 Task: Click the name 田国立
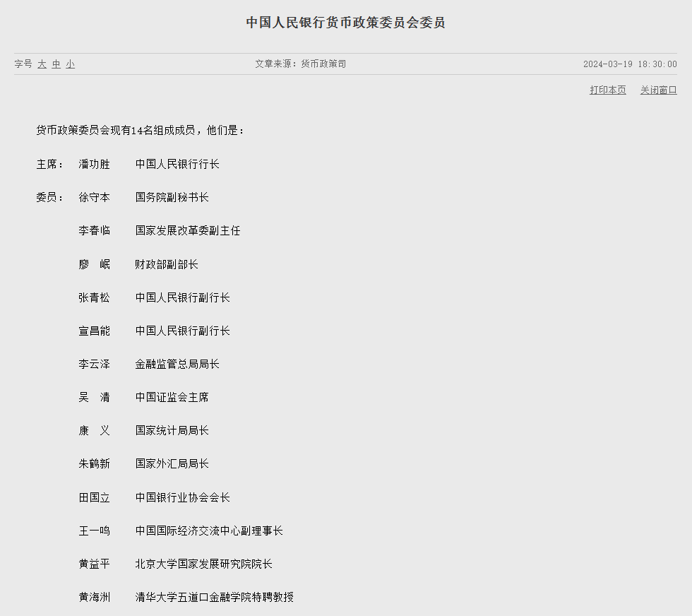(94, 497)
